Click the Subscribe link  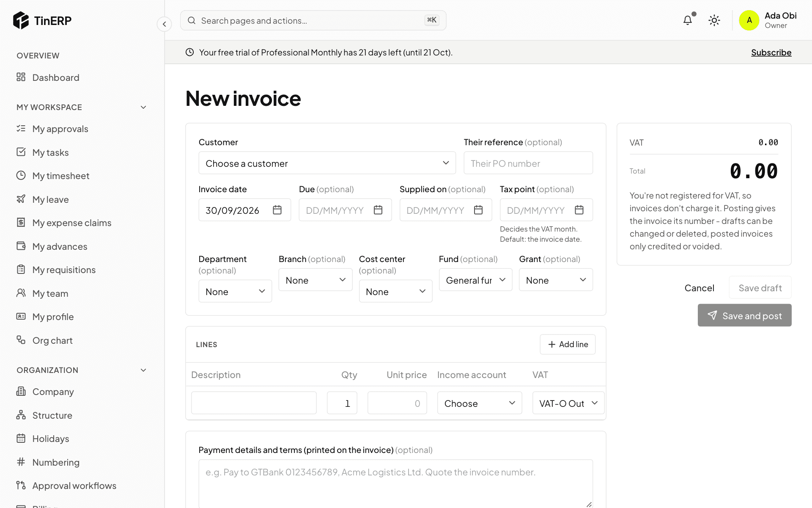(x=771, y=52)
